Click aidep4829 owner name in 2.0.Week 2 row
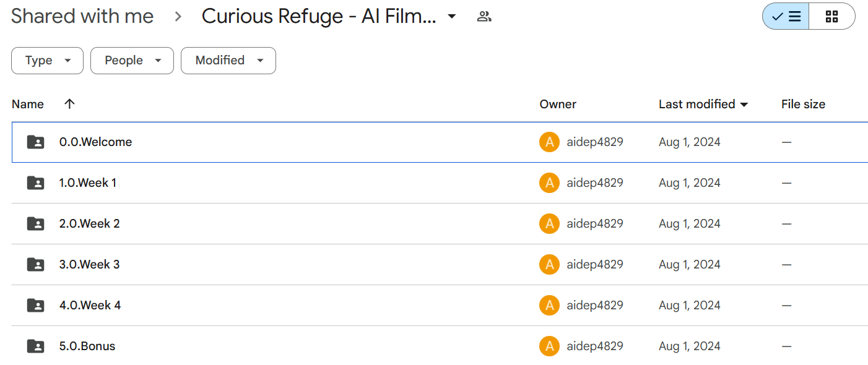The height and width of the screenshot is (365, 868). point(595,224)
